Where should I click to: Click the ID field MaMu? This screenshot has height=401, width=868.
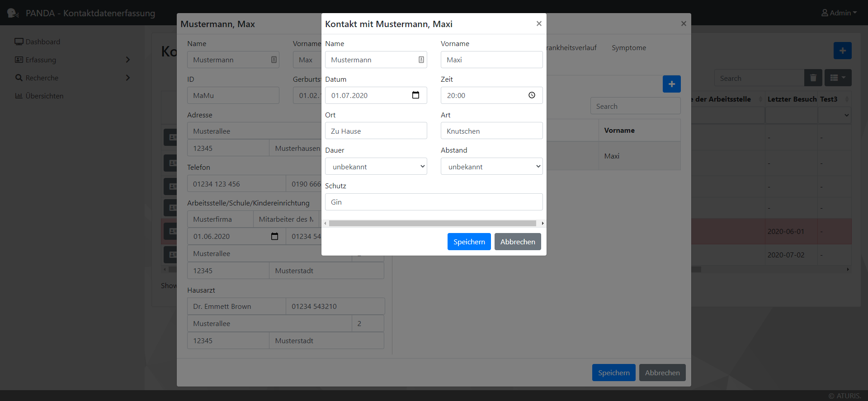[x=233, y=95]
